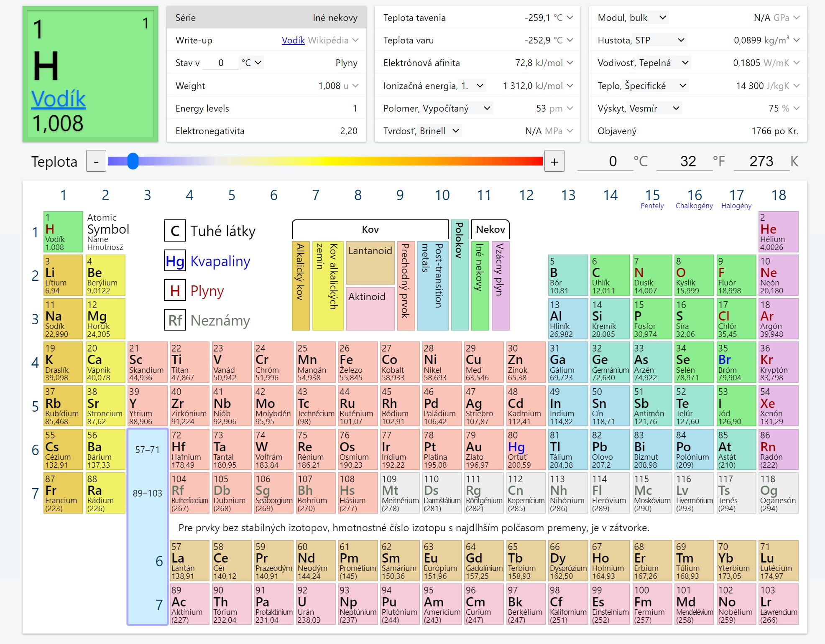
Task: Toggle the Lantanoid category swatch
Action: point(370,263)
